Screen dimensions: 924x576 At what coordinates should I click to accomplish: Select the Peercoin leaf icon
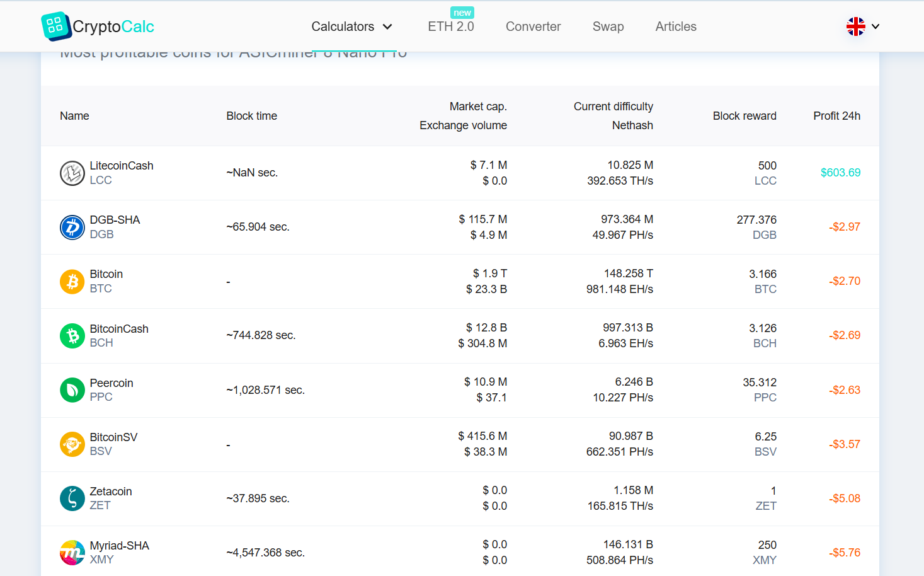point(72,390)
